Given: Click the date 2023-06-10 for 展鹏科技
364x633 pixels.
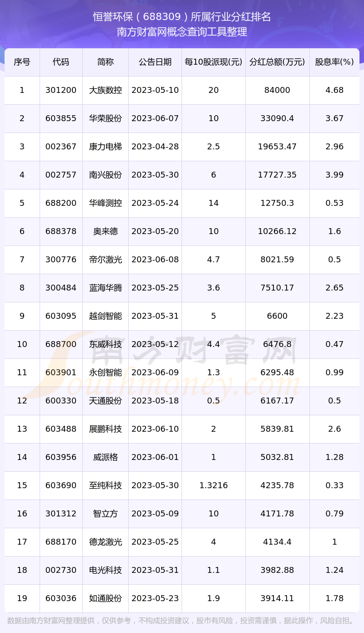Looking at the screenshot, I should [155, 429].
